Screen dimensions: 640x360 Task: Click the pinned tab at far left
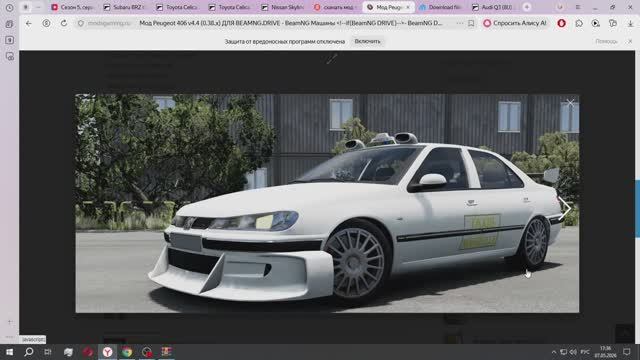click(26, 7)
